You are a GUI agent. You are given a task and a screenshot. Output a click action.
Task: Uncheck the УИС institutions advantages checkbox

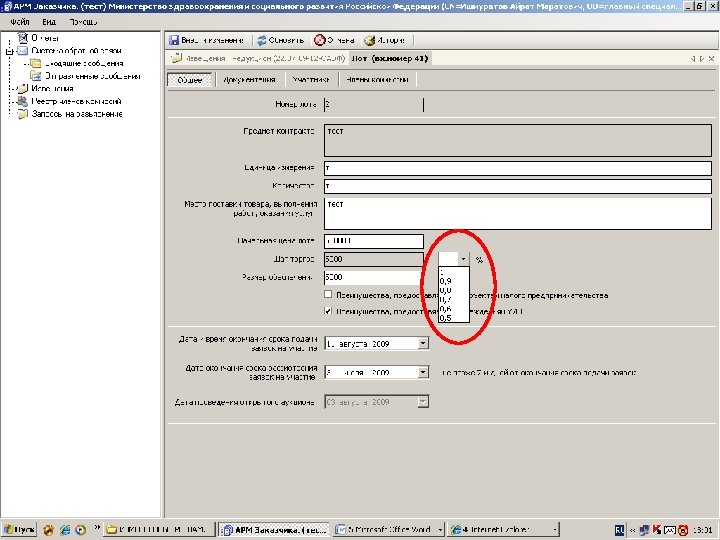[x=328, y=311]
